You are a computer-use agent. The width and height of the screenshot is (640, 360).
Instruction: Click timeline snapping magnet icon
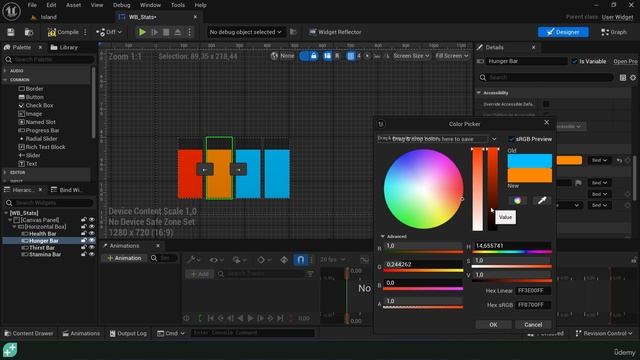(300, 260)
